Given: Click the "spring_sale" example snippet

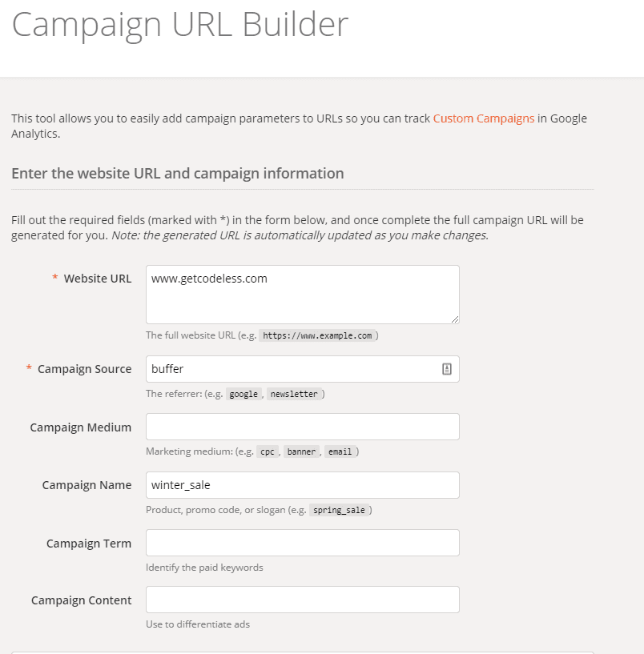Looking at the screenshot, I should point(340,509).
